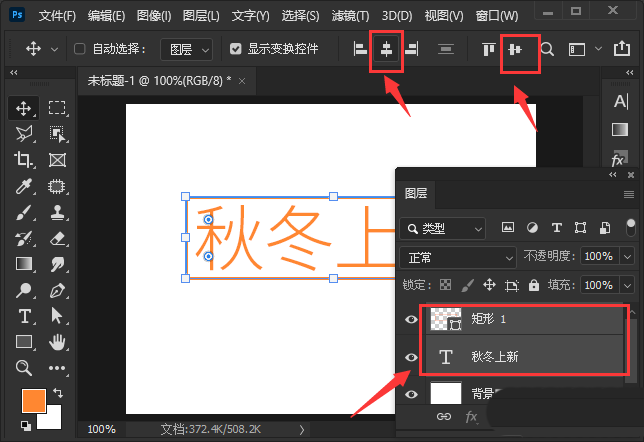Choose the Gradient tool
The height and width of the screenshot is (442, 644).
coord(24,264)
